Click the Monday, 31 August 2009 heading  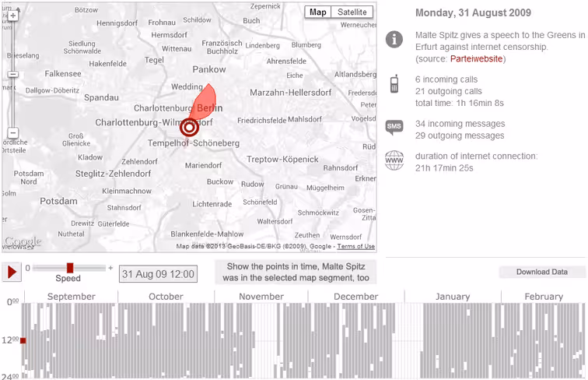click(x=473, y=12)
